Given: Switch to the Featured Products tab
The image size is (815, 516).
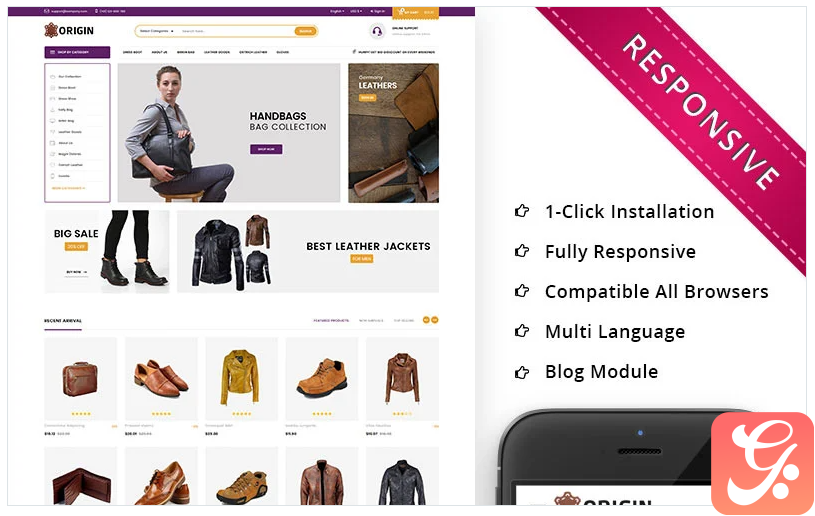Looking at the screenshot, I should click(x=331, y=321).
